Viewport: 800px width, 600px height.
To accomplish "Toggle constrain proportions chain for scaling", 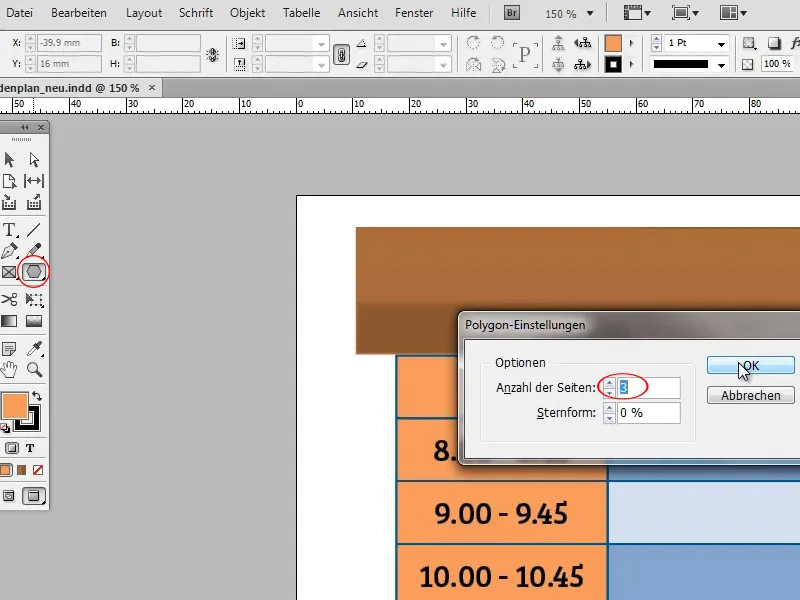I will pyautogui.click(x=341, y=54).
